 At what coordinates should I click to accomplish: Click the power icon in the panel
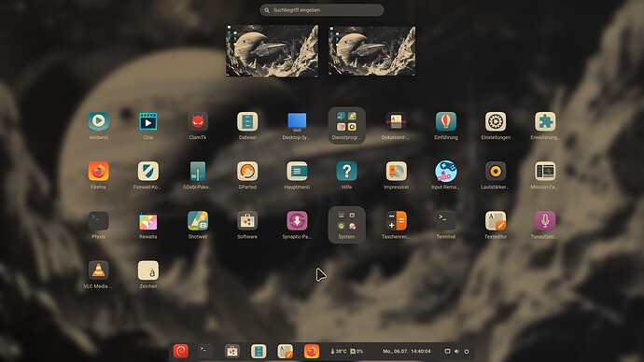(x=467, y=352)
